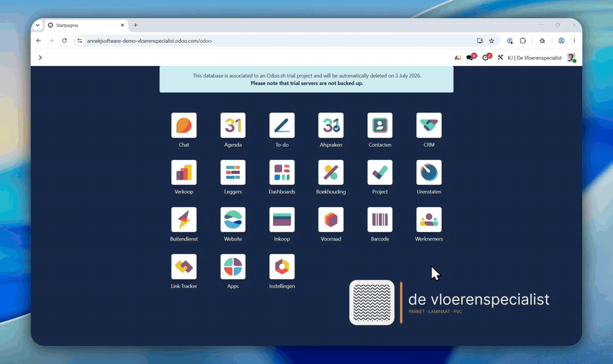Open the Extensions puzzle menu
This screenshot has height=364, width=613.
523,40
